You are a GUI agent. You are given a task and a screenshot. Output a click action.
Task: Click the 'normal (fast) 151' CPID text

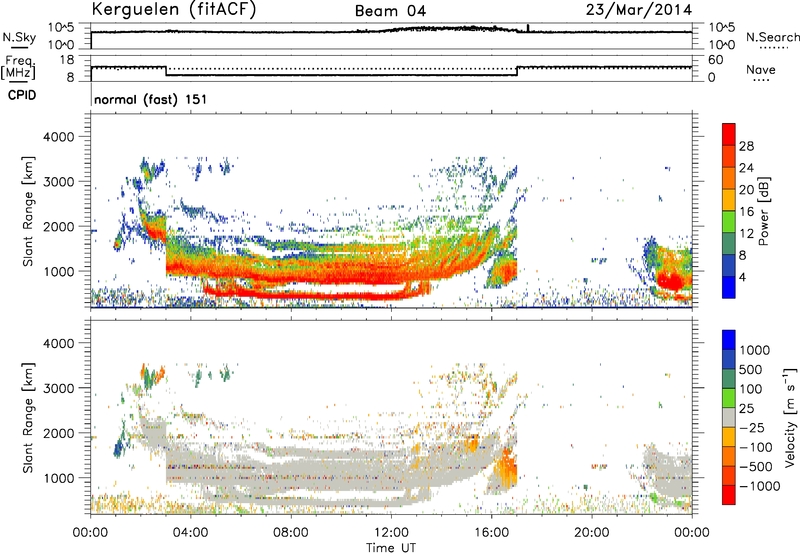click(x=151, y=99)
